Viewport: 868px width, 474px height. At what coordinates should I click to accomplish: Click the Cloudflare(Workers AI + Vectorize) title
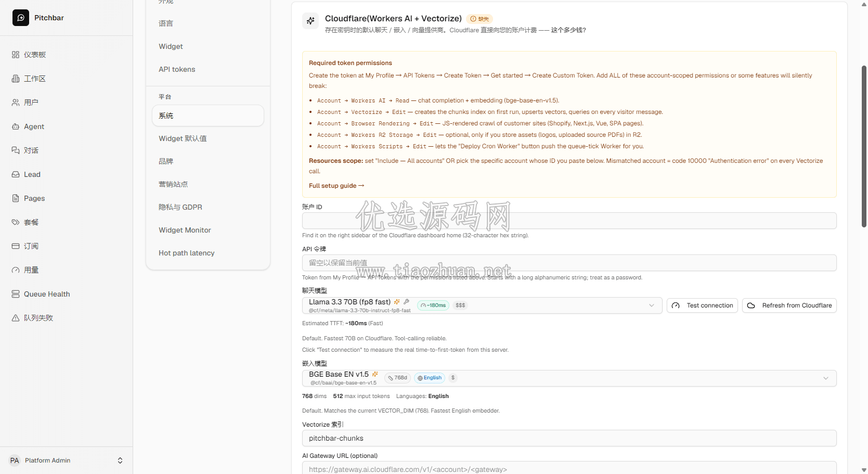393,19
